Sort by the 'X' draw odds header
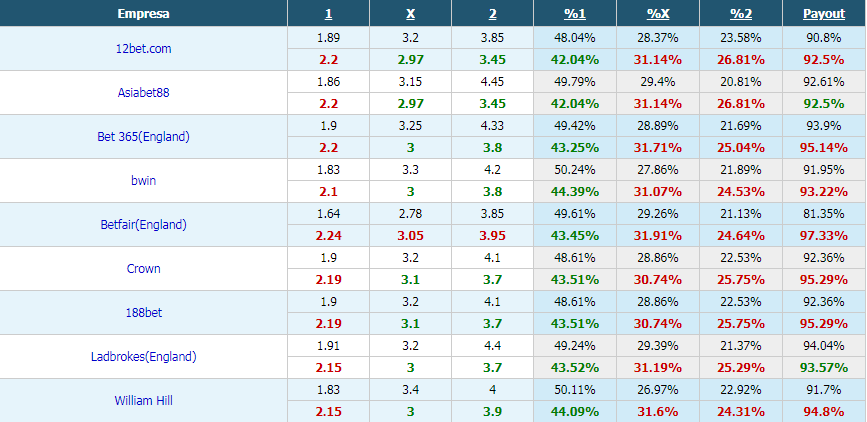This screenshot has width=867, height=422. coord(410,14)
